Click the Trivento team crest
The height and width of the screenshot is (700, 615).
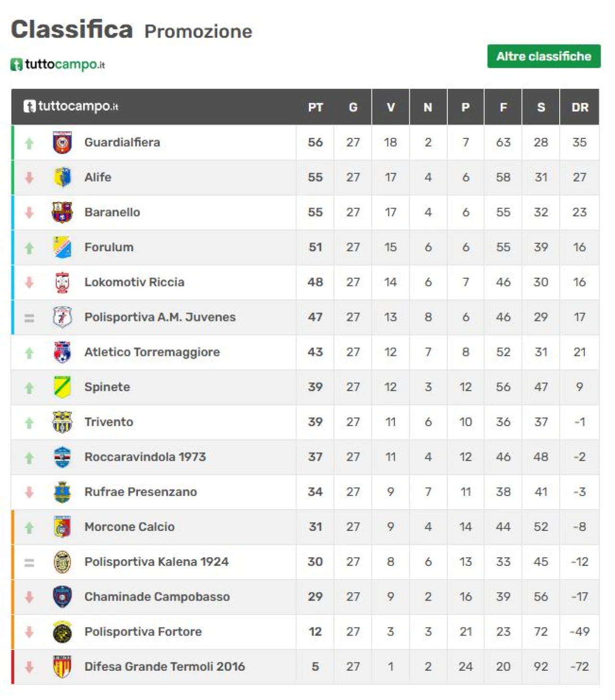[x=62, y=422]
